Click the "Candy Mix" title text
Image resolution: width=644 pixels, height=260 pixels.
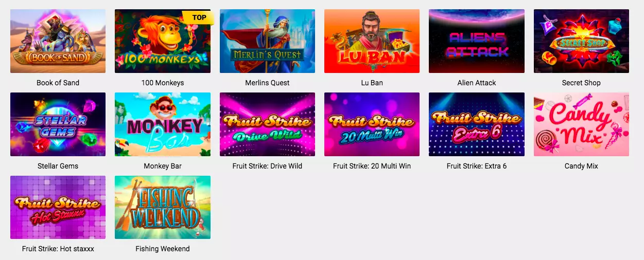581,166
